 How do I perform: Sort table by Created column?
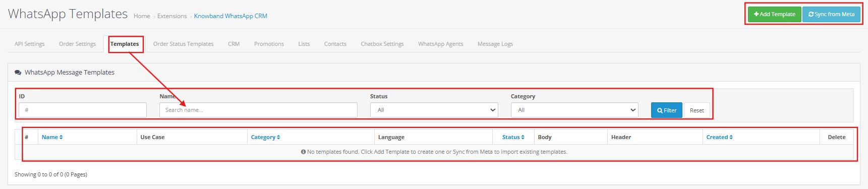click(719, 137)
